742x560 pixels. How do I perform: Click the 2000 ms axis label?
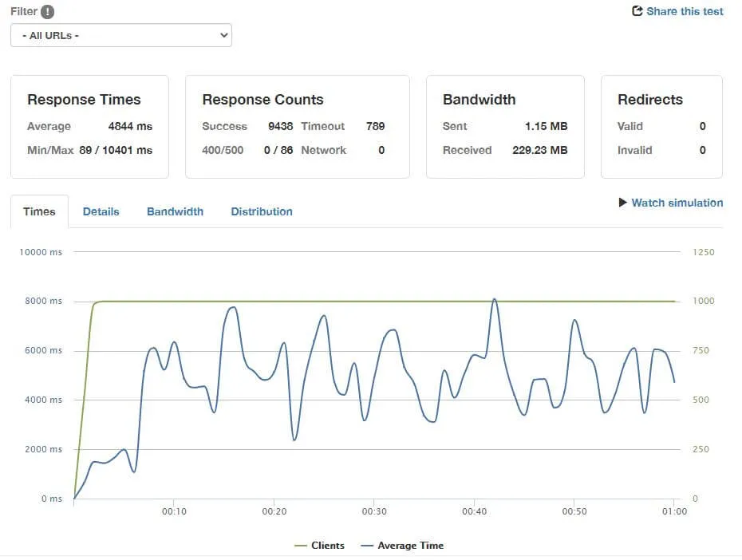point(44,449)
